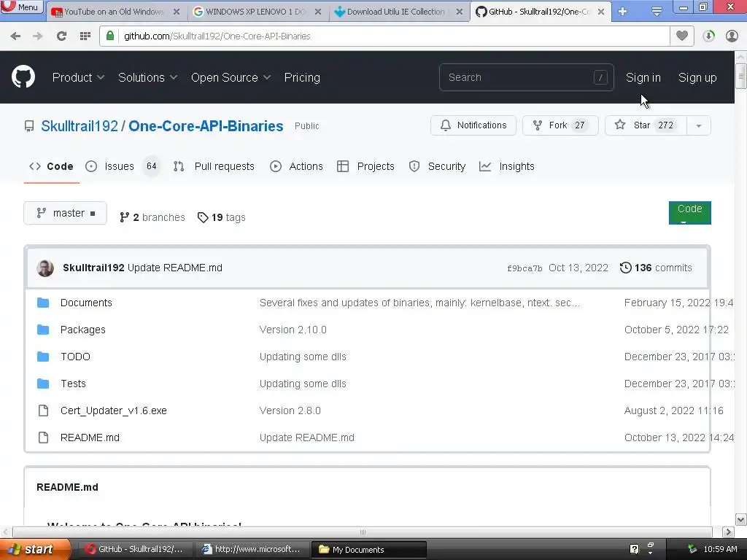
Task: Click the Windows start button
Action: (x=34, y=549)
